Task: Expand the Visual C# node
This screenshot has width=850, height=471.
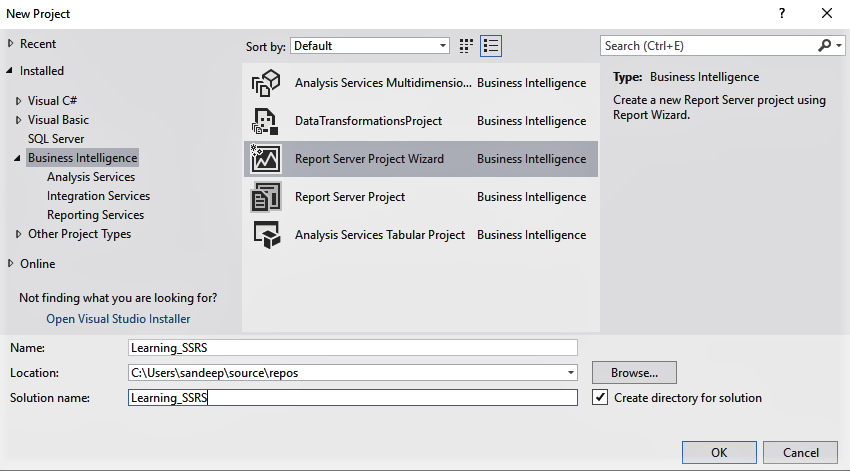Action: point(18,101)
